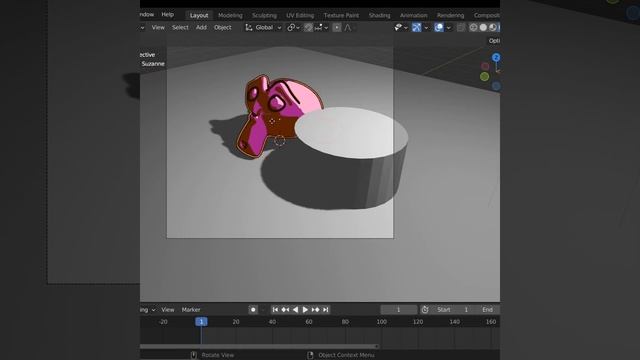Click frame 60 on the timeline ruler
Screen dimensions: 640x360
point(309,322)
